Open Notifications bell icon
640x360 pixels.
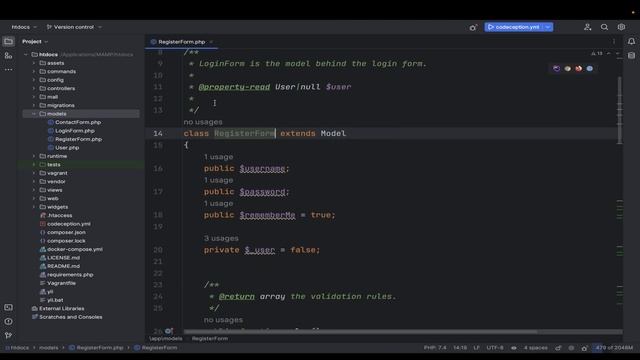tap(631, 41)
